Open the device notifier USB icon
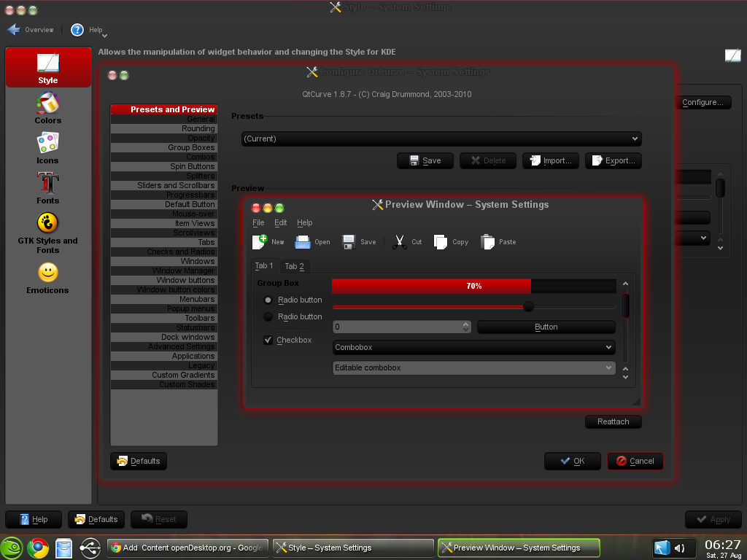Screen dimensions: 747x560 pyautogui.click(x=90, y=548)
